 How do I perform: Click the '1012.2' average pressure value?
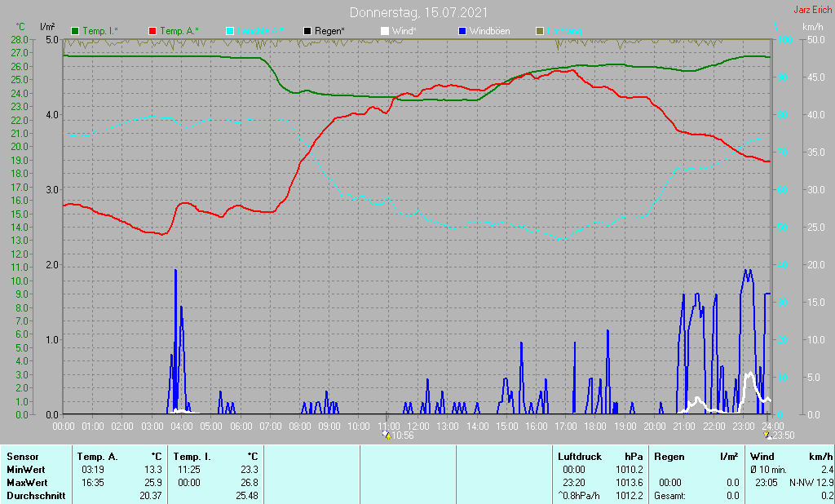point(629,496)
